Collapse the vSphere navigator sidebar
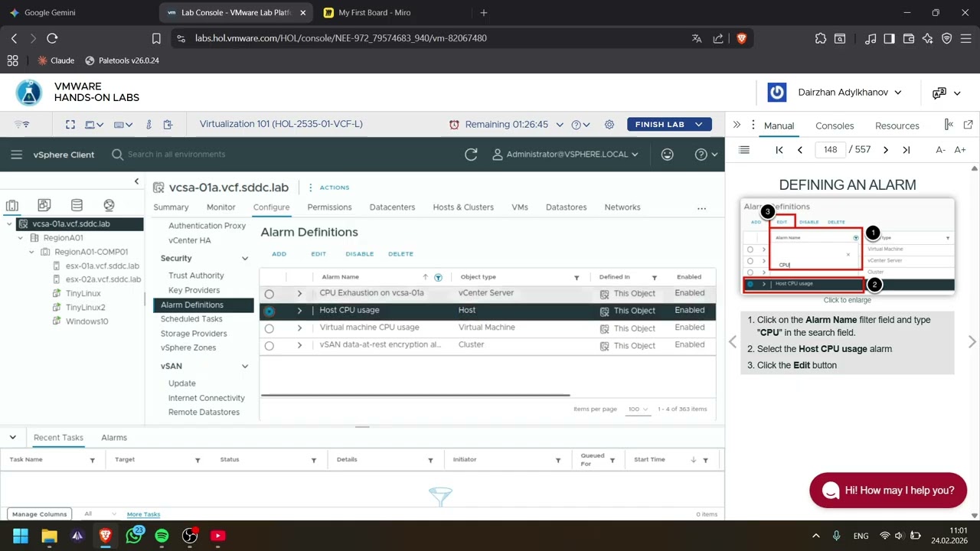This screenshot has width=980, height=551. (136, 181)
